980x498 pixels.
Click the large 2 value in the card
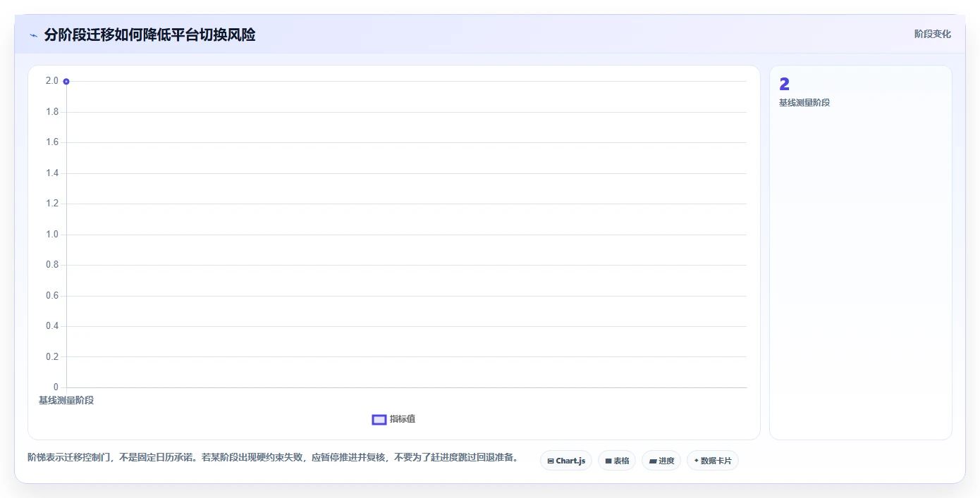coord(785,85)
